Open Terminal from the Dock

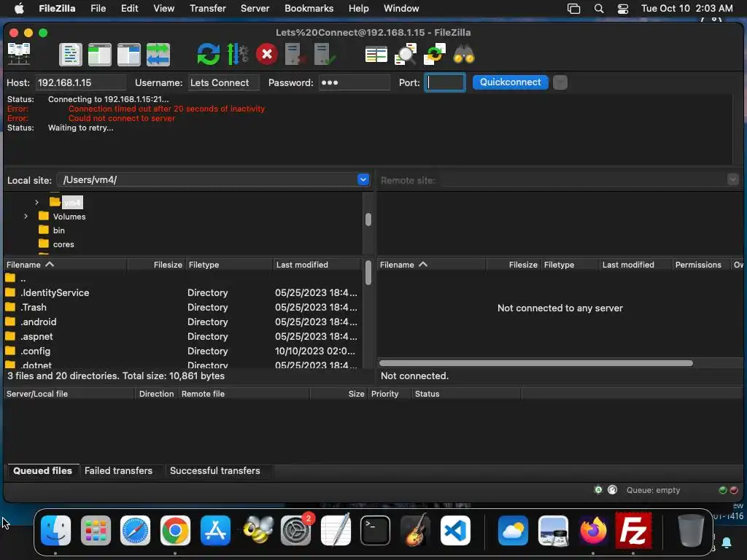[375, 531]
